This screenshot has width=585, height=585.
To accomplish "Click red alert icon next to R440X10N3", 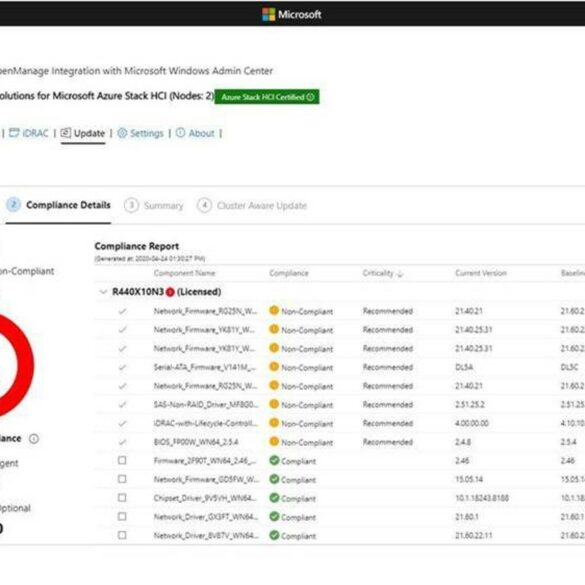I will tap(170, 292).
